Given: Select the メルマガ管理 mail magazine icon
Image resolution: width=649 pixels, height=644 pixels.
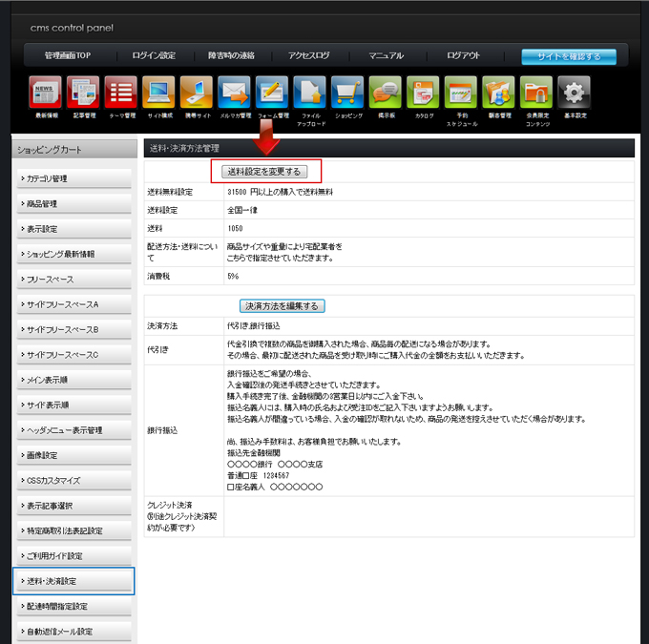Looking at the screenshot, I should pyautogui.click(x=235, y=93).
